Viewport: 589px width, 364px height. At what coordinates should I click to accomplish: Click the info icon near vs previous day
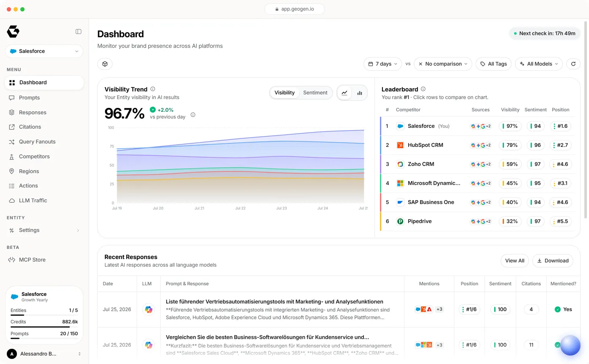pyautogui.click(x=193, y=115)
